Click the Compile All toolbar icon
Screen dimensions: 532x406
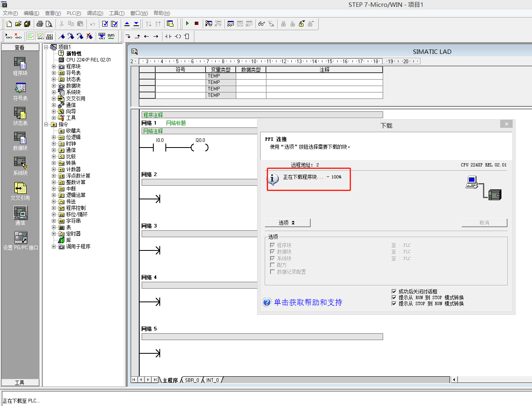114,24
